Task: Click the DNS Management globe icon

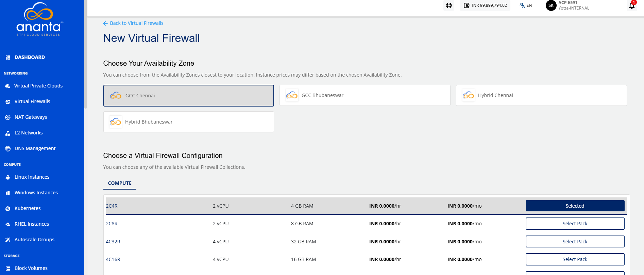Action: pos(8,149)
